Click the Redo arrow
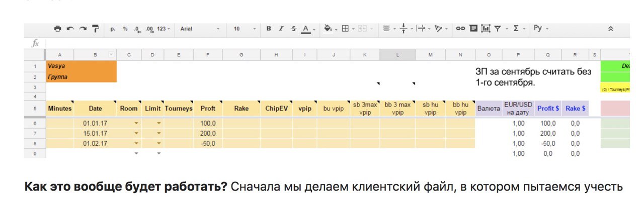The height and width of the screenshot is (197, 644). (x=83, y=29)
